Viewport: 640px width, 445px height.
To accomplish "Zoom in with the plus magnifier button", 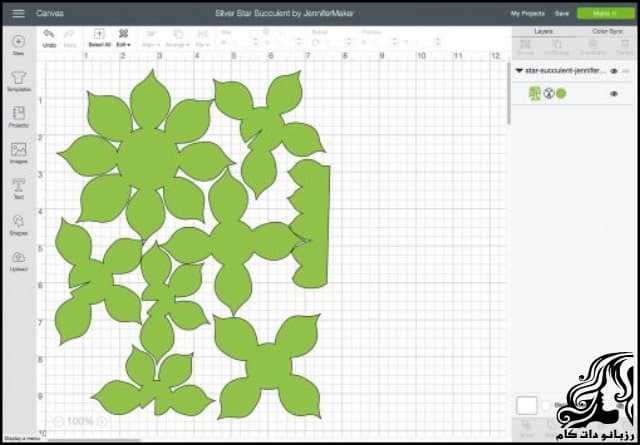I will point(102,421).
